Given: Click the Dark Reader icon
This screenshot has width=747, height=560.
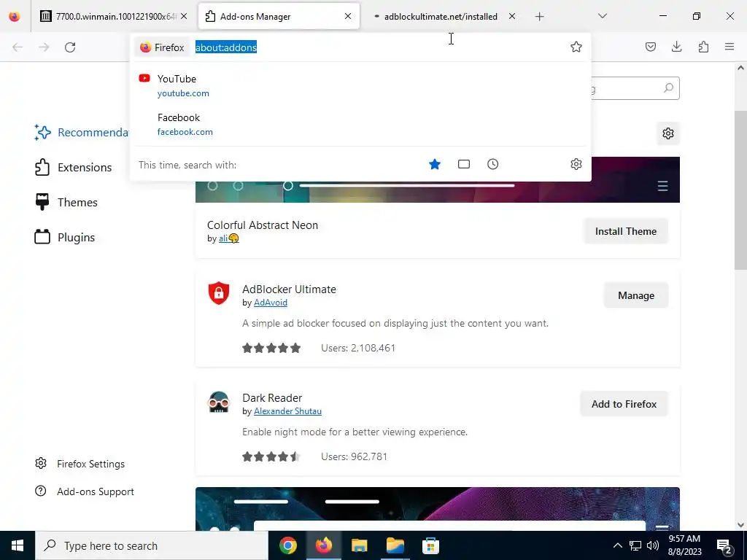Looking at the screenshot, I should [219, 402].
